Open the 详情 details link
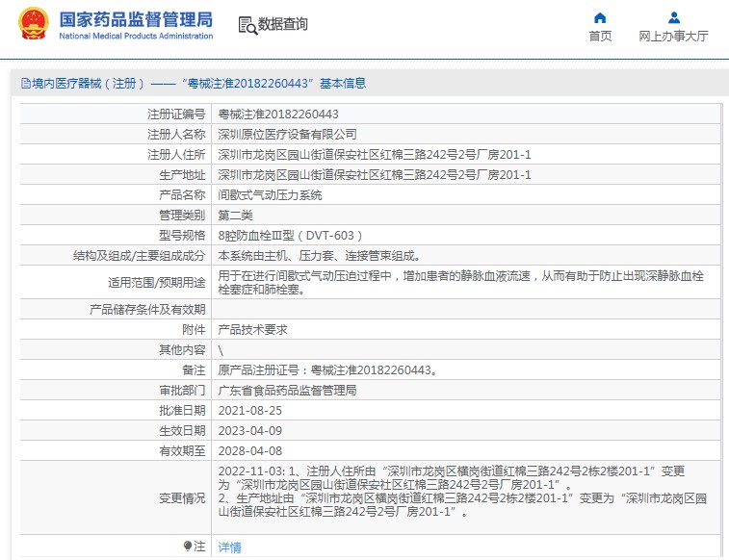 (229, 547)
